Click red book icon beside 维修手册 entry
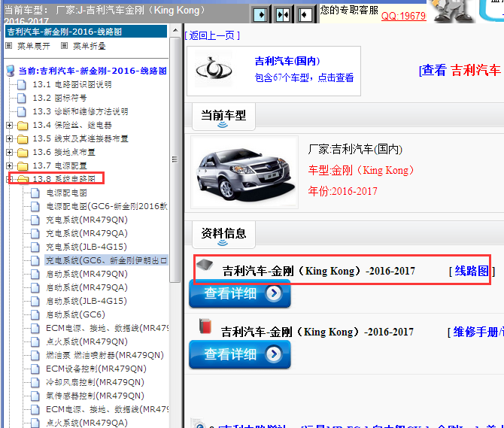 coord(205,326)
